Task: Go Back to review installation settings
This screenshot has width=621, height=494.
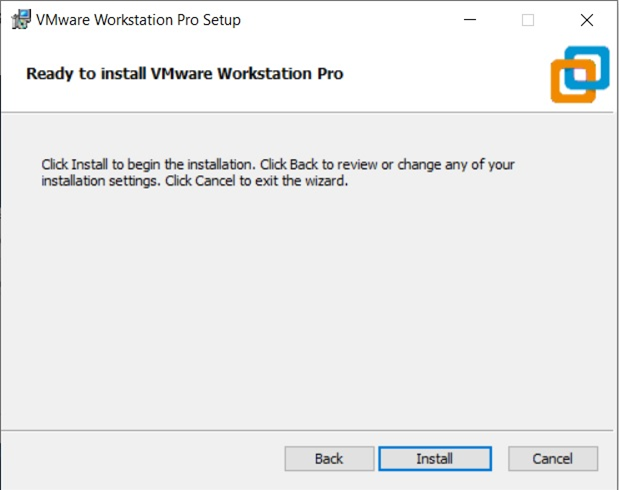Action: 329,459
